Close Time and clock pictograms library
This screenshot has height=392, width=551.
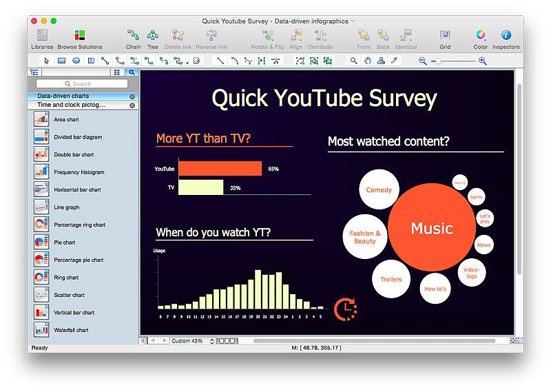[132, 105]
